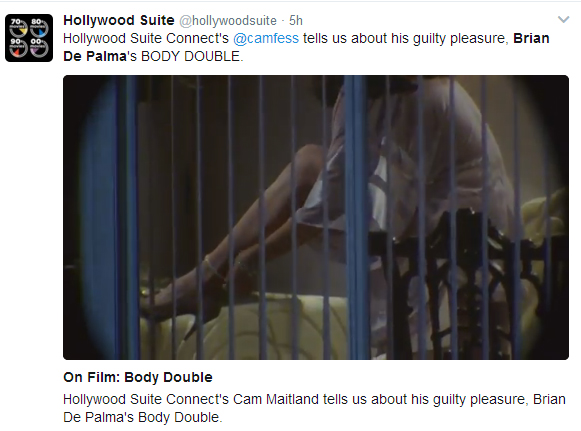Click the 70s movies logo in avatar
Viewport: 581px width, 431px height.
click(x=19, y=28)
